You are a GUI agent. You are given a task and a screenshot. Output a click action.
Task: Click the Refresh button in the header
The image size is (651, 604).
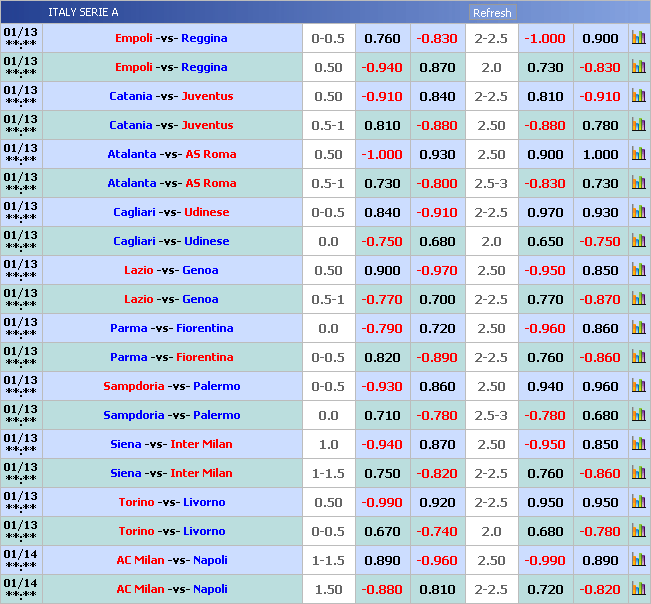[x=492, y=13]
